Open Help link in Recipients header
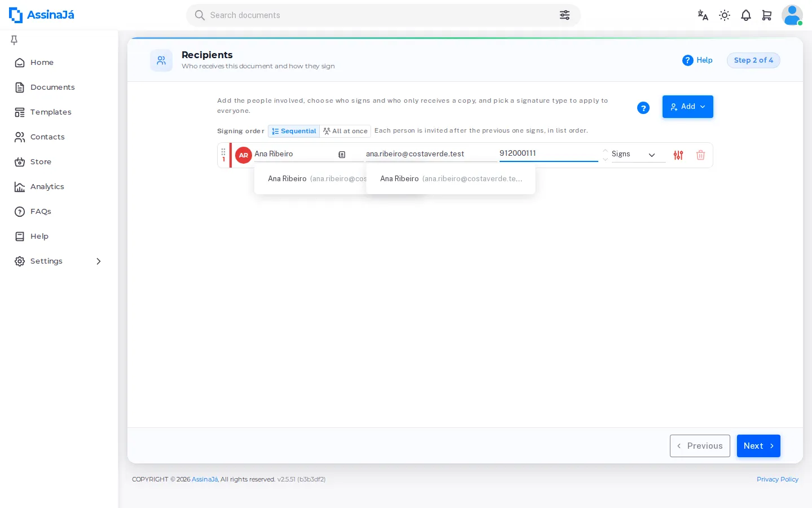The image size is (812, 508). [698, 60]
